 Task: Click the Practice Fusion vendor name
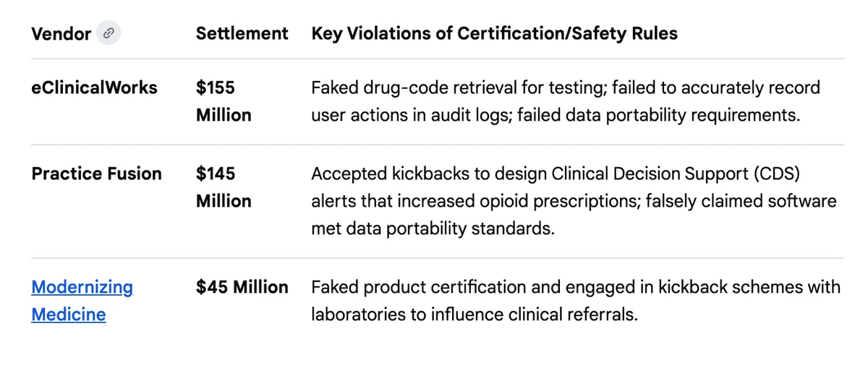tap(96, 174)
